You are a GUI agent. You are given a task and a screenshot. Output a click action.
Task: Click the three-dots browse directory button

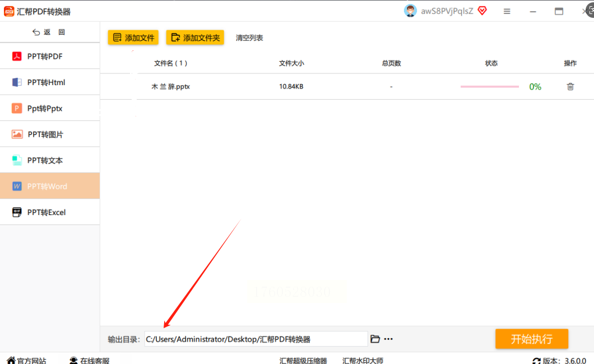point(388,339)
